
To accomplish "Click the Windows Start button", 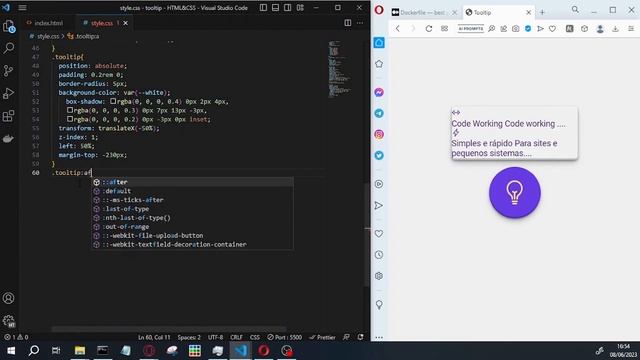I will [x=11, y=351].
